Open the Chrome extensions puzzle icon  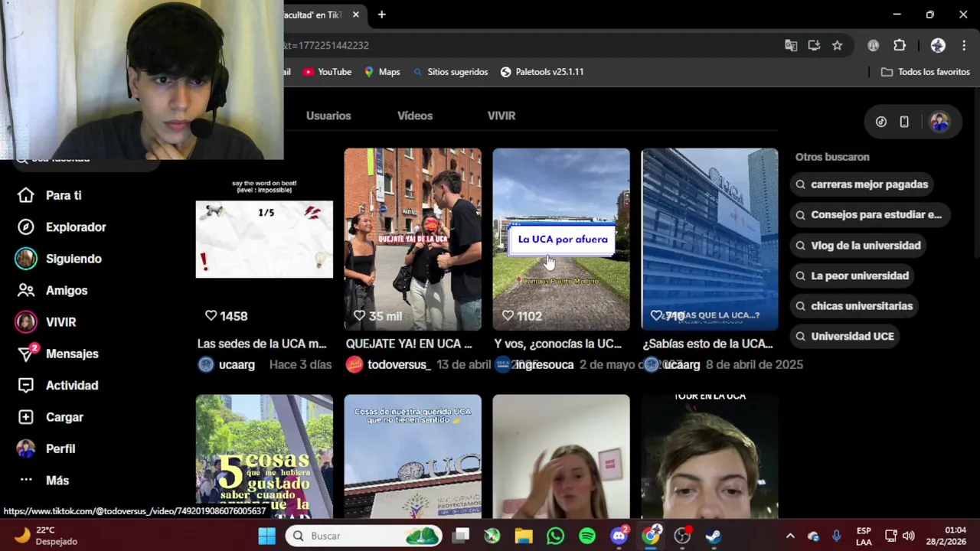[900, 46]
